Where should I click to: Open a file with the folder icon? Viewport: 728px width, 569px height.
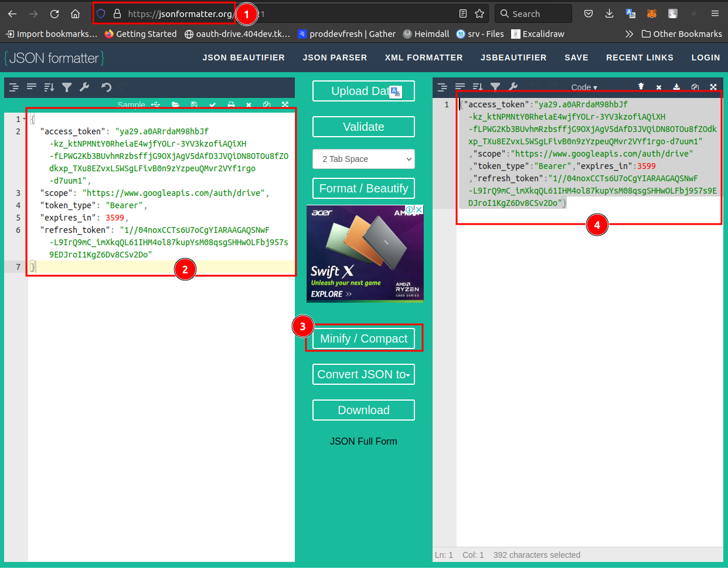click(x=175, y=105)
